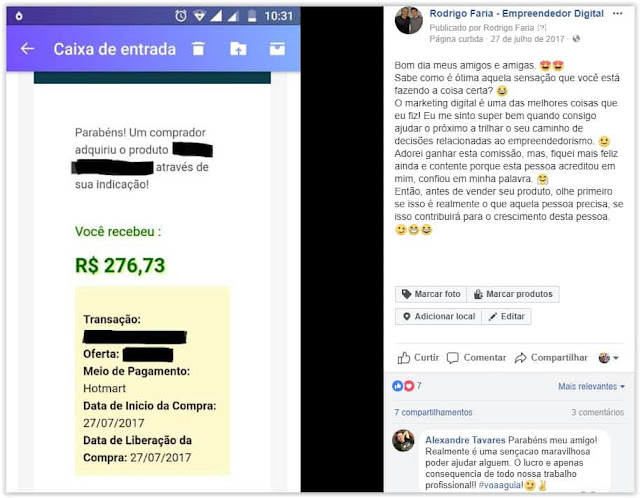The height and width of the screenshot is (498, 640).
Task: Click the Marcar produtos button
Action: 513,294
